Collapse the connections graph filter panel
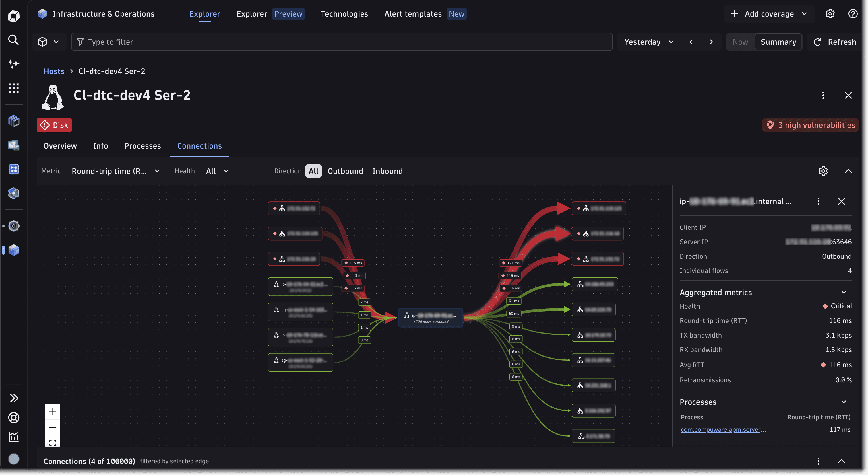 (x=848, y=171)
